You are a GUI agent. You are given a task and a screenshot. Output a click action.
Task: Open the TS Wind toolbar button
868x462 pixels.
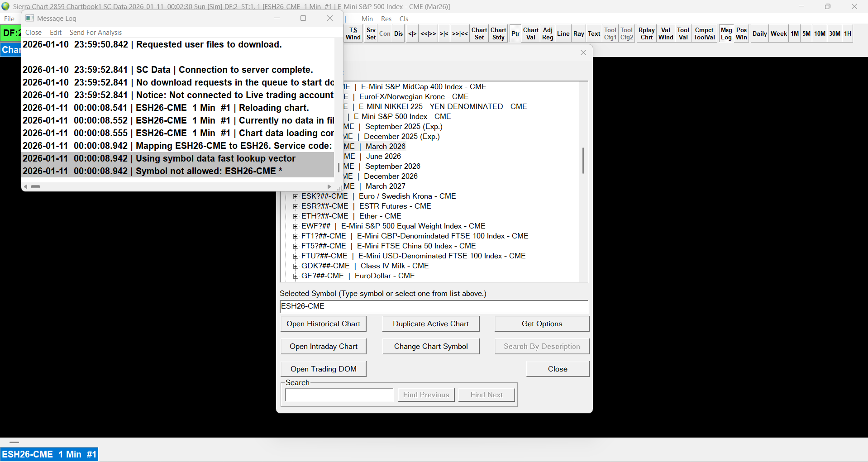click(353, 33)
